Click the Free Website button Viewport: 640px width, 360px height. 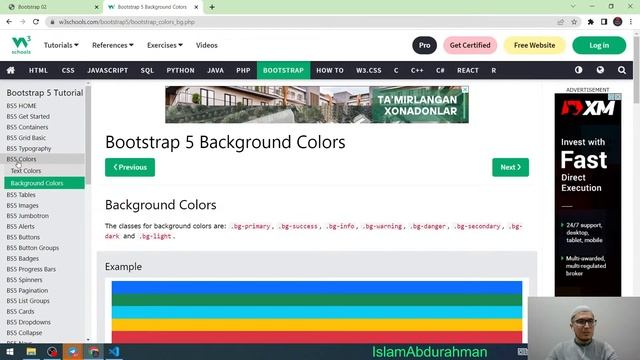(x=534, y=45)
